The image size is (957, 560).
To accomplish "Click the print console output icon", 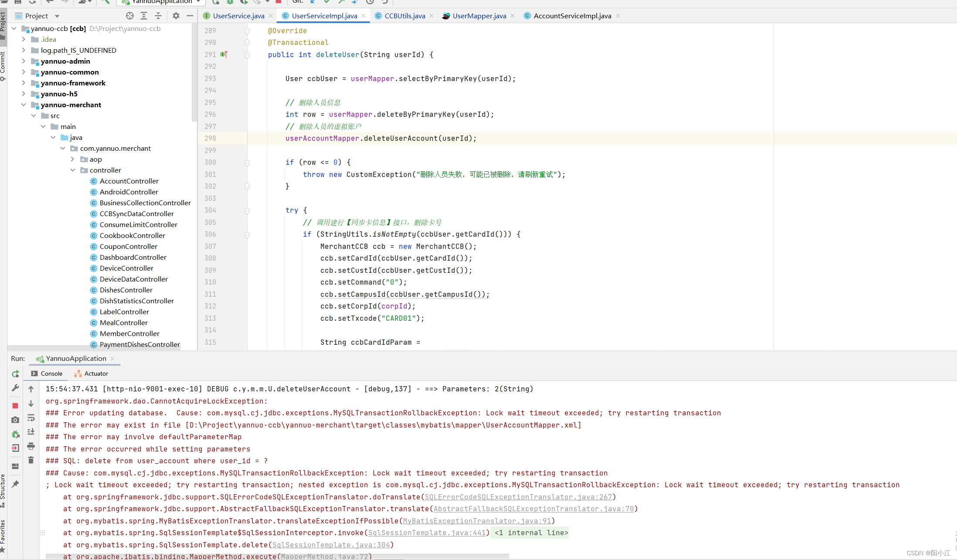I will click(x=31, y=446).
